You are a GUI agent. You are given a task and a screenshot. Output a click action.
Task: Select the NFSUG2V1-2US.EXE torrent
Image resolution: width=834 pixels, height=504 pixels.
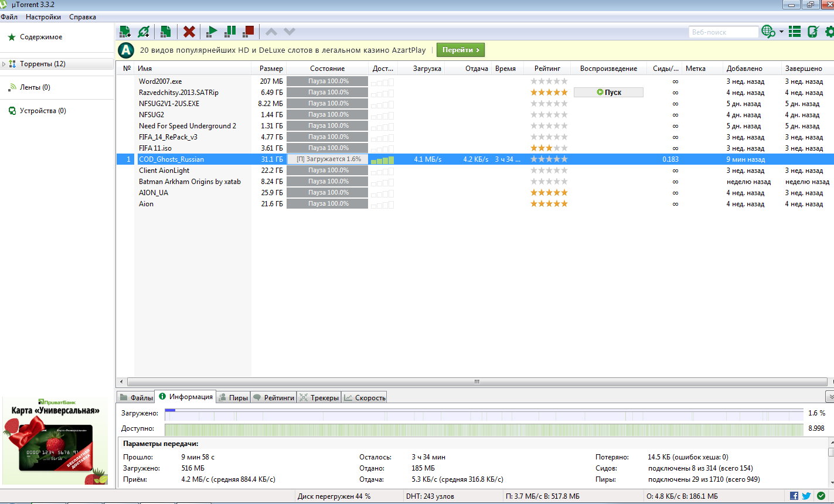(475, 104)
